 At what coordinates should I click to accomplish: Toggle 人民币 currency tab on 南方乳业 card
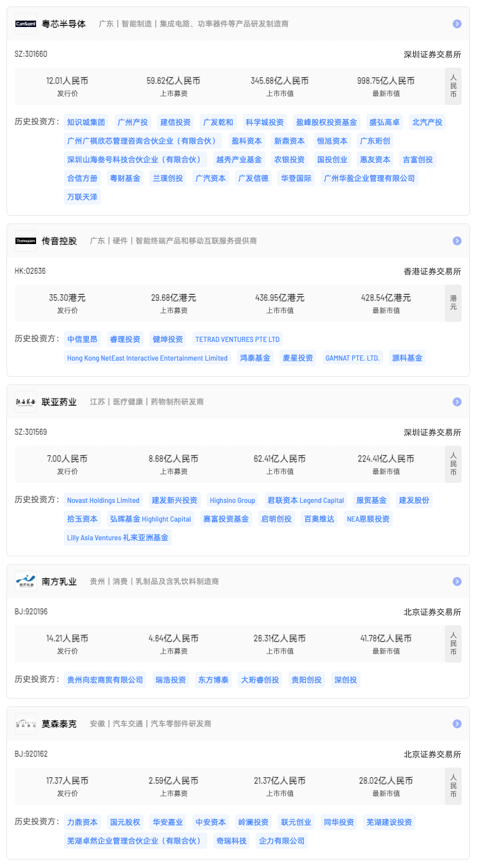point(453,644)
